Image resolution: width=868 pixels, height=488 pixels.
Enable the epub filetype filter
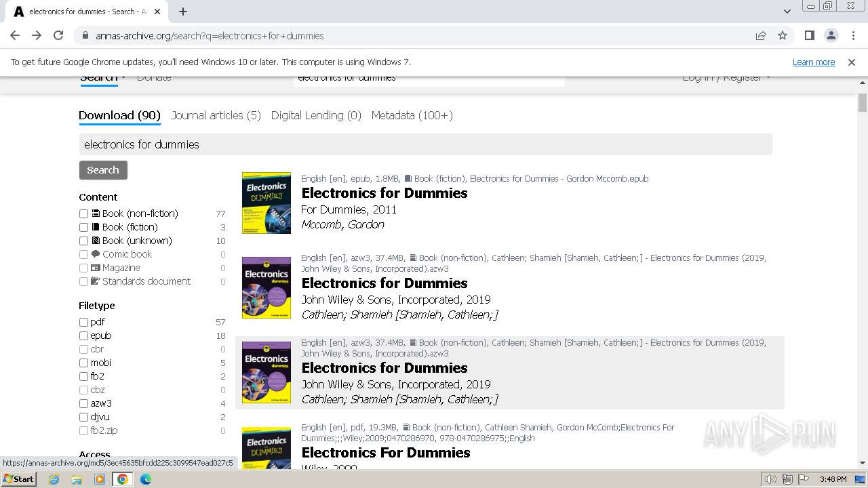pyautogui.click(x=83, y=335)
